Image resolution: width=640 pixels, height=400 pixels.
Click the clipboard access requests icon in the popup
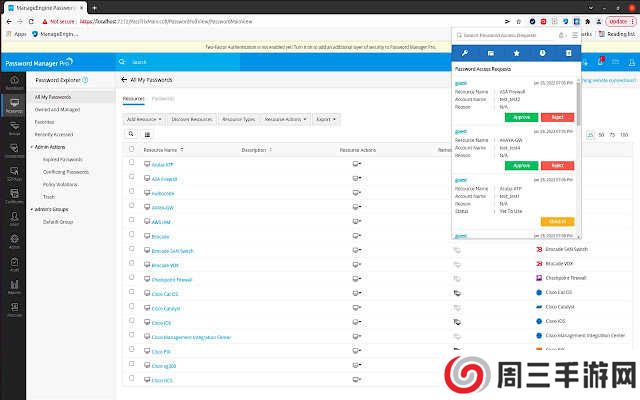coord(569,53)
